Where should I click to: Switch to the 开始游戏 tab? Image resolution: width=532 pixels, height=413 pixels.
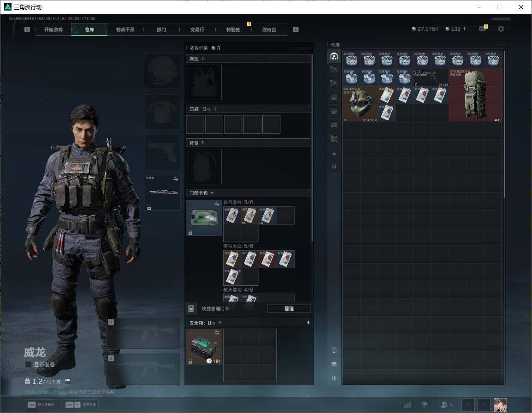pos(53,29)
